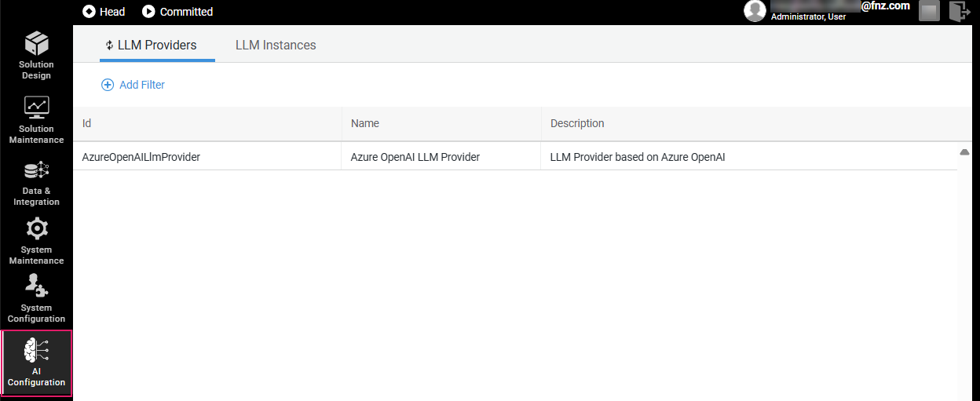
Task: Select the AI Configuration brain icon
Action: (37, 351)
